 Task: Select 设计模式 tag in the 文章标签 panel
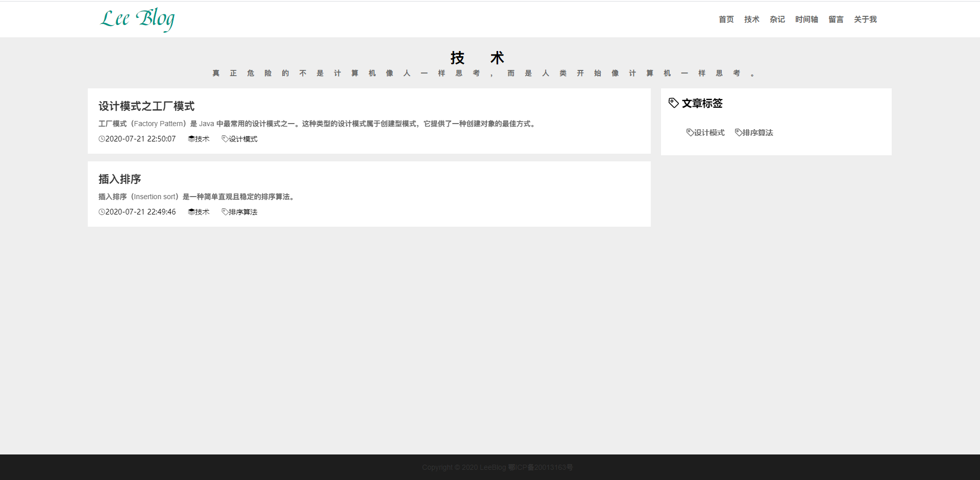705,133
